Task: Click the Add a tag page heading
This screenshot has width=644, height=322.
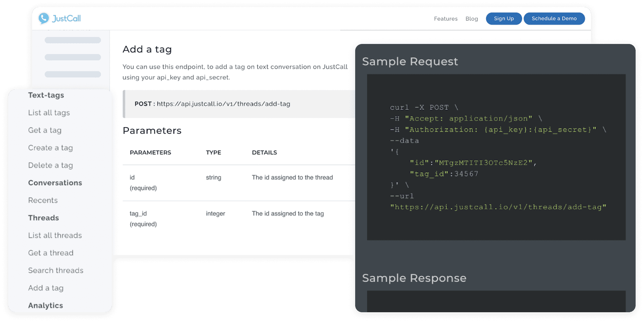Action: 147,50
